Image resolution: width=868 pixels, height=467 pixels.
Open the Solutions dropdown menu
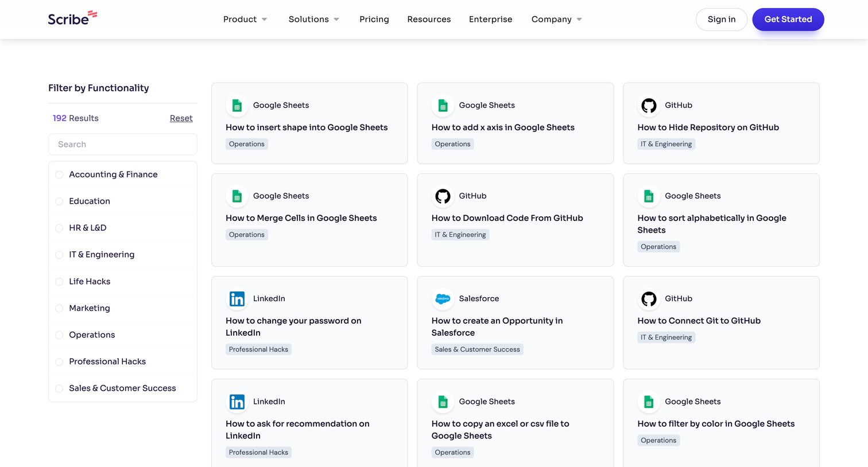(x=314, y=20)
